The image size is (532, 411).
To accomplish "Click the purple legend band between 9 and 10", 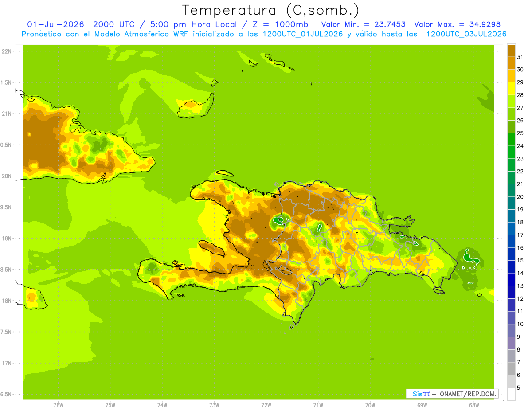I will point(511,330).
